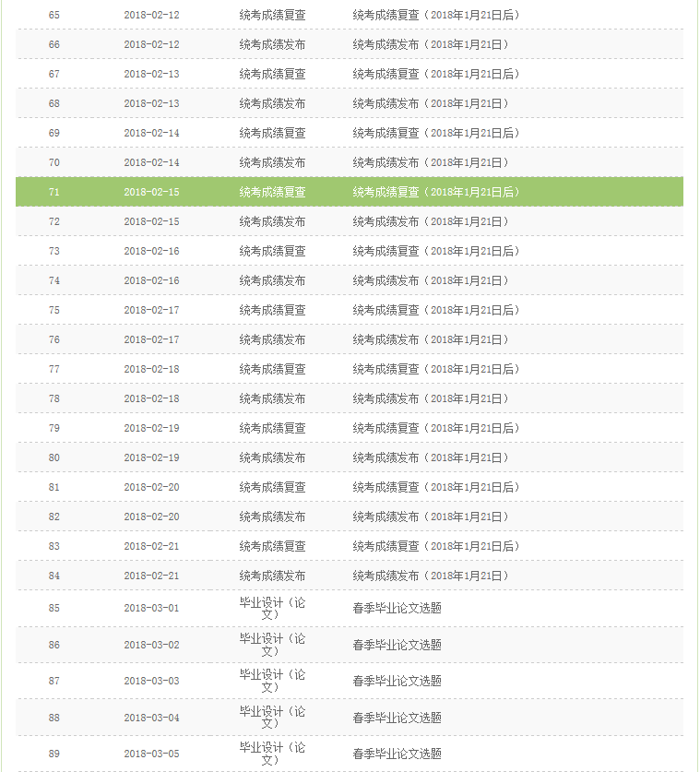Click 毕业设计（论文） category in row 87

point(272,681)
